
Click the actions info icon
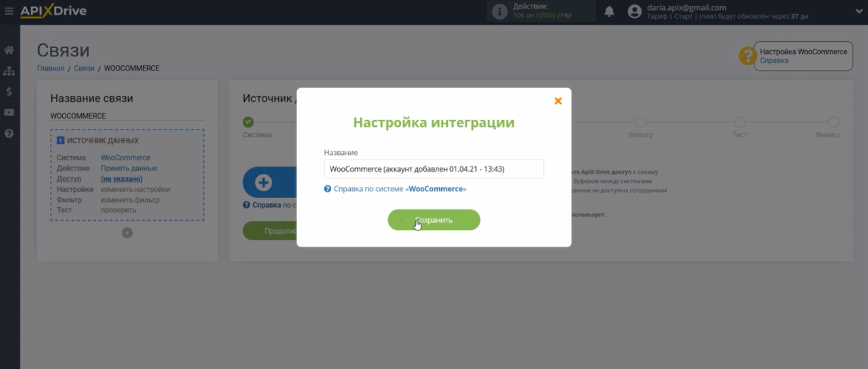(x=500, y=11)
